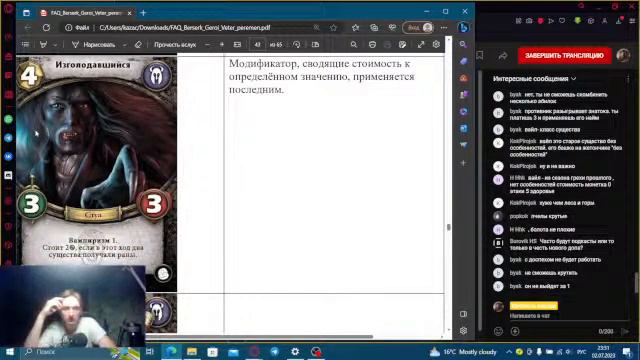Click the chat plus add button

coord(515,331)
